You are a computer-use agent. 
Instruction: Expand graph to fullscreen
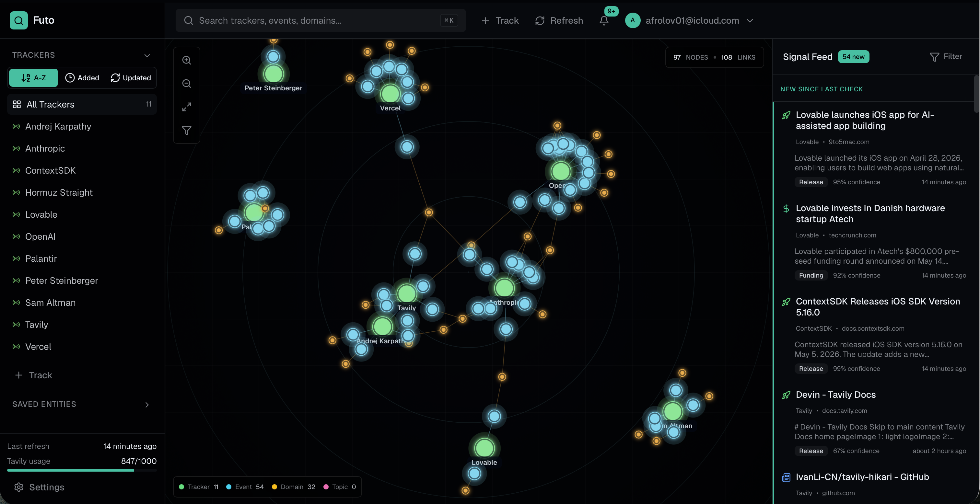pos(186,107)
